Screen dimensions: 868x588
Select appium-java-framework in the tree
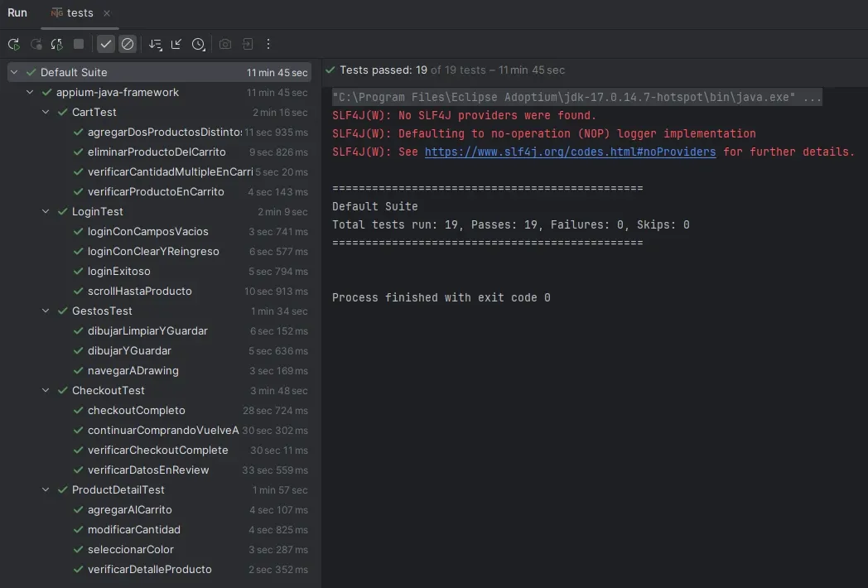coord(159,93)
